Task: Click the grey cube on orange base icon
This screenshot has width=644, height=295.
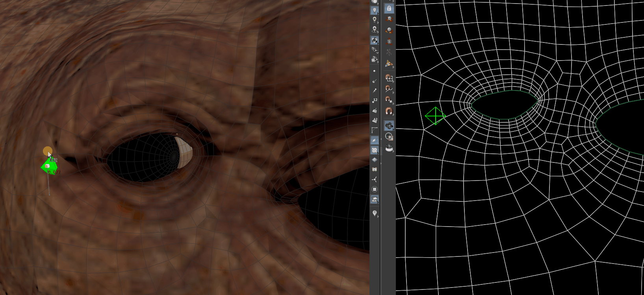Action: pyautogui.click(x=389, y=19)
